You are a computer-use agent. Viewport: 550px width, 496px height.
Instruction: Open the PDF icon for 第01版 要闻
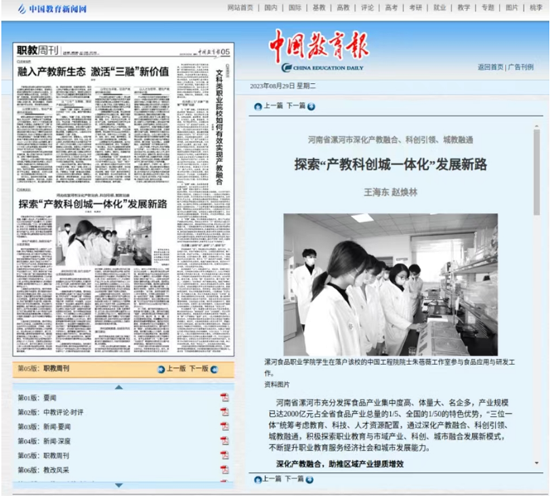click(x=224, y=397)
